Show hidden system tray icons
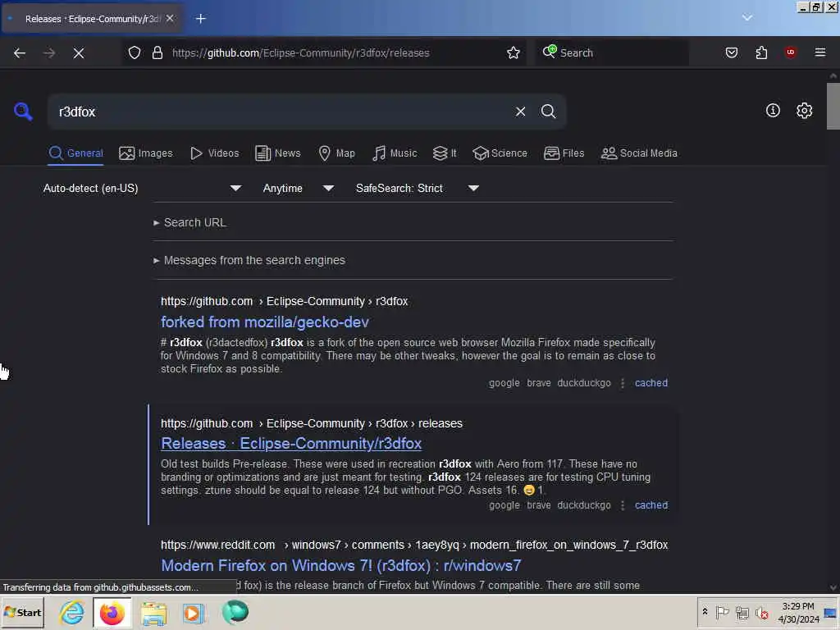Image resolution: width=840 pixels, height=630 pixels. [705, 612]
